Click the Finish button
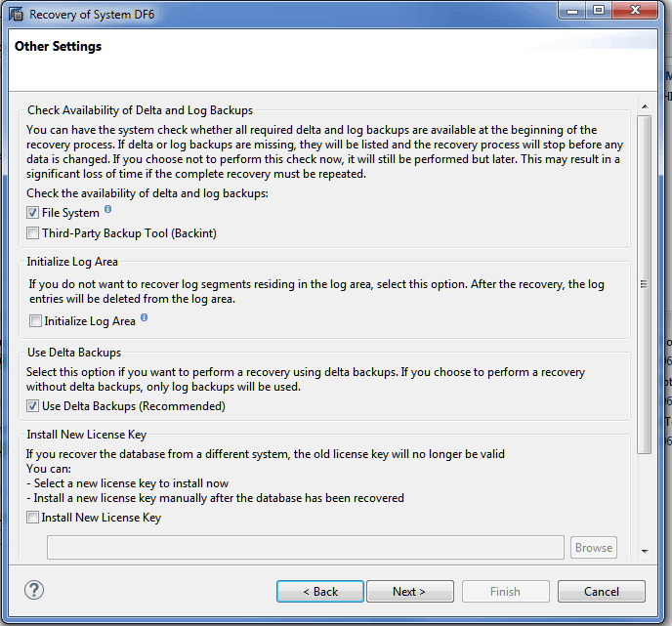This screenshot has height=626, width=672. coord(505,591)
